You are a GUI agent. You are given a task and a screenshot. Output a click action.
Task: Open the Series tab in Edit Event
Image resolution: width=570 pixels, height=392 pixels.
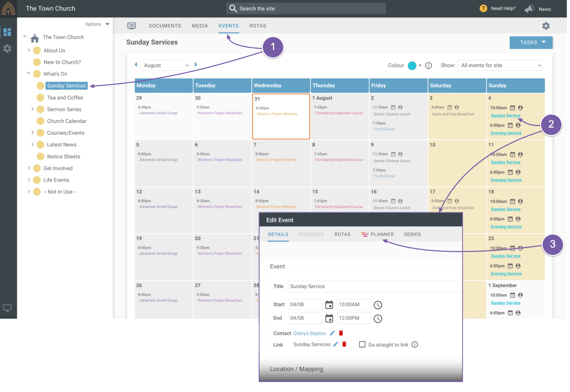[x=412, y=234]
